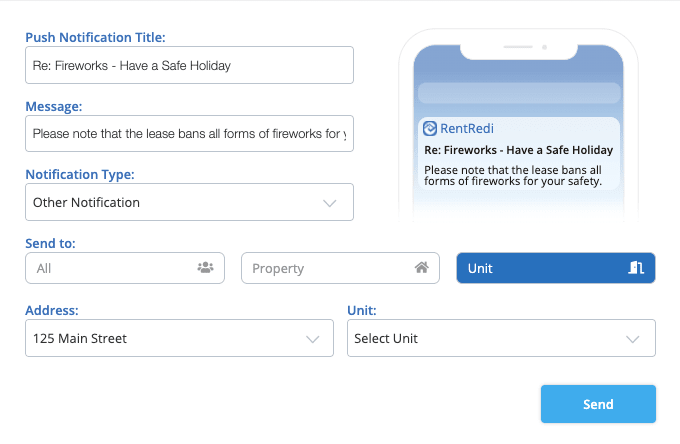Click the blank notification bar in phone mockup
Screen dimensions: 680x444
click(x=519, y=93)
